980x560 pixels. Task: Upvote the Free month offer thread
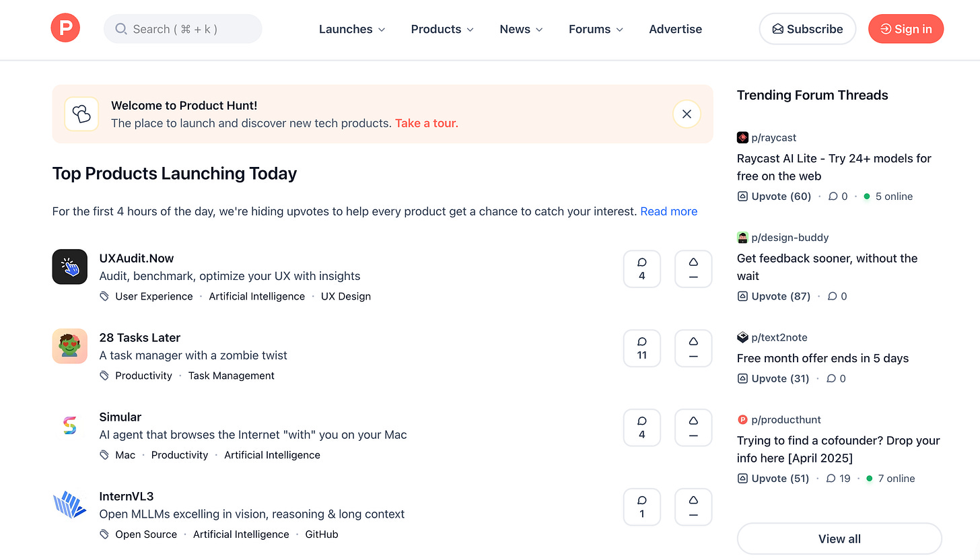point(773,378)
